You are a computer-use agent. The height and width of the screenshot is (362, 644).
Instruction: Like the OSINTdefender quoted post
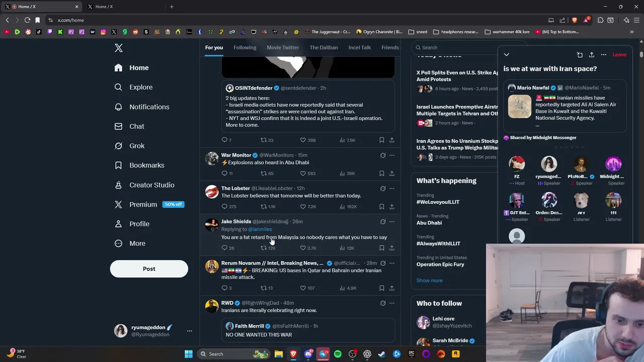pos(303,140)
